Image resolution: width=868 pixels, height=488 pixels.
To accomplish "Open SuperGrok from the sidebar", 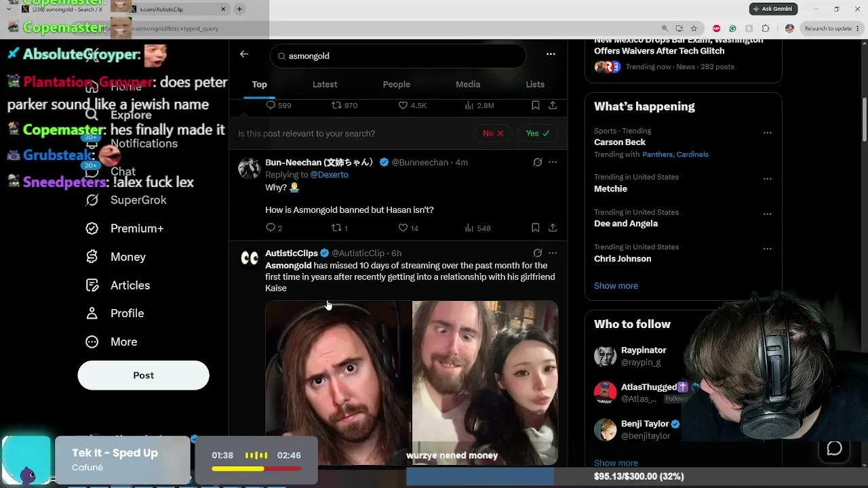I will click(126, 200).
